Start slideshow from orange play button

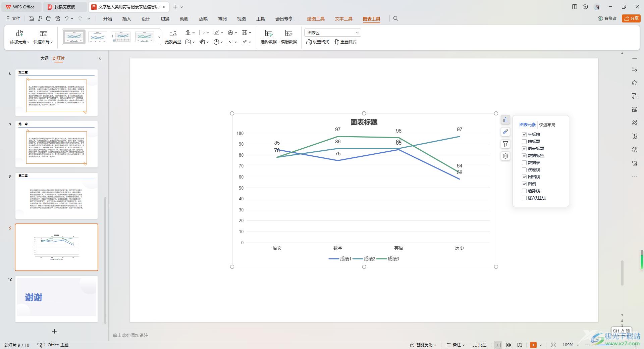coord(533,345)
